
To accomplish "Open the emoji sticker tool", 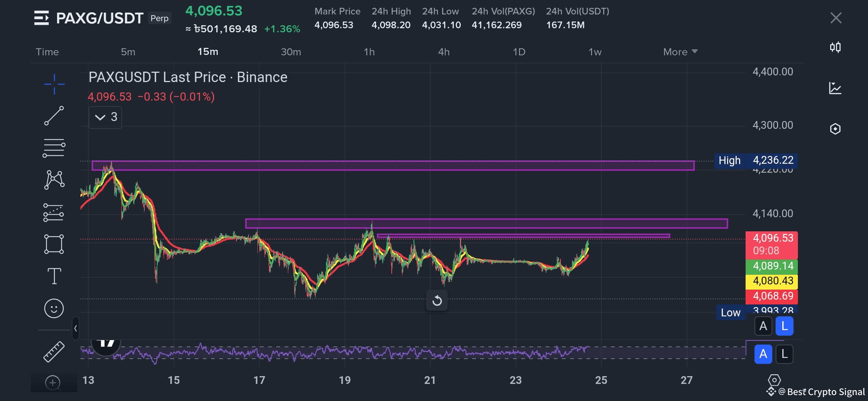I will pos(54,308).
